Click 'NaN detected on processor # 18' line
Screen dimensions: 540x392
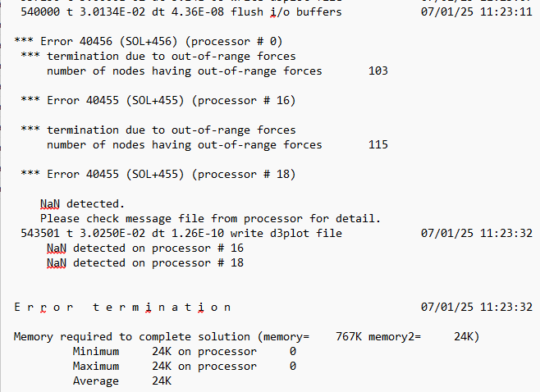pyautogui.click(x=145, y=263)
